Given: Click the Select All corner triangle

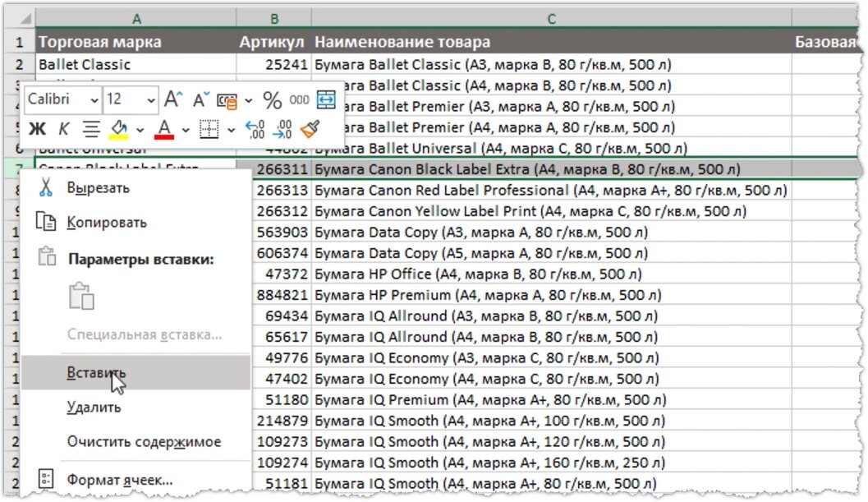Looking at the screenshot, I should (25, 19).
